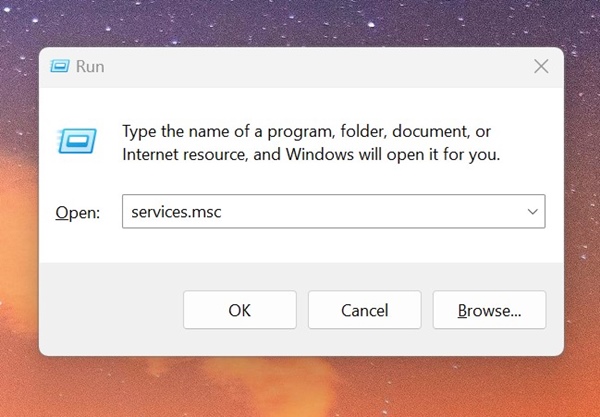This screenshot has width=600, height=417.
Task: Click OK to run services.msc
Action: [x=240, y=310]
